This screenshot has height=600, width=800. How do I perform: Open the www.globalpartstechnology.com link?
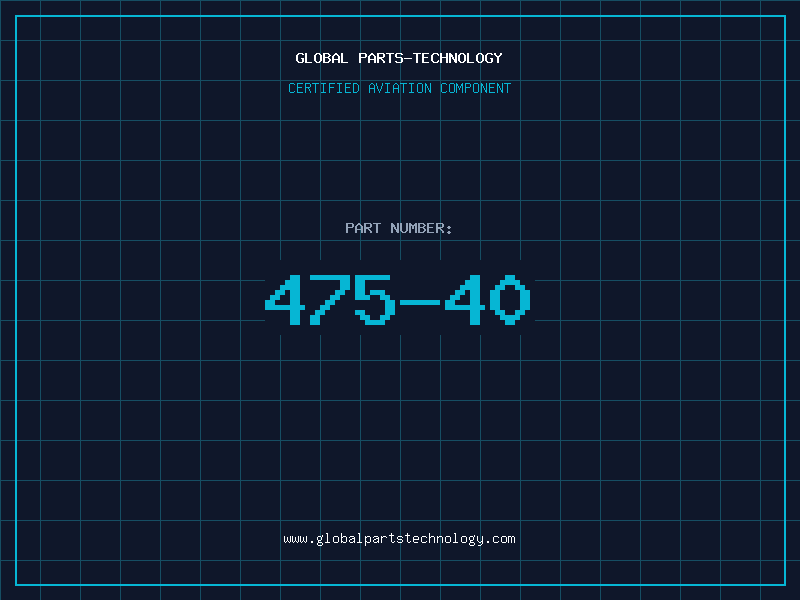tap(399, 539)
